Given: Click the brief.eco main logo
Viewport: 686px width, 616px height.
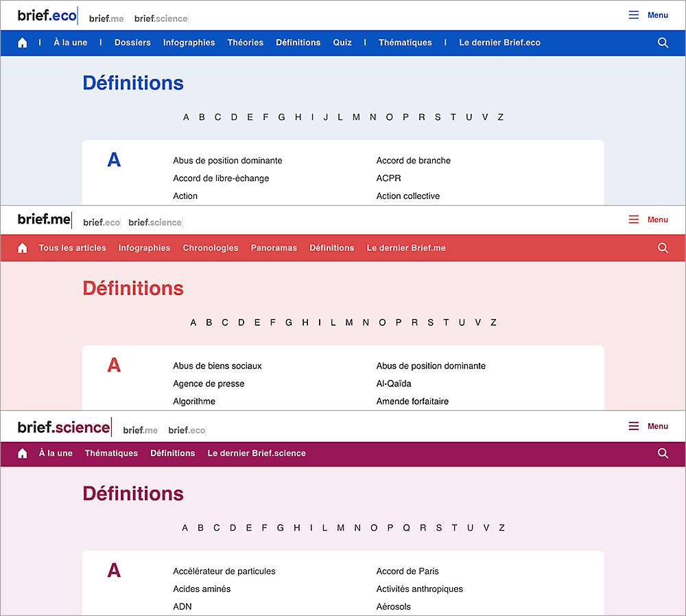Looking at the screenshot, I should point(47,16).
